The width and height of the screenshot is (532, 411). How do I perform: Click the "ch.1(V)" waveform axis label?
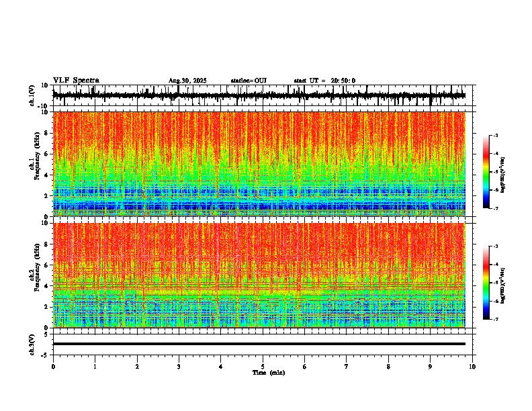tap(32, 95)
